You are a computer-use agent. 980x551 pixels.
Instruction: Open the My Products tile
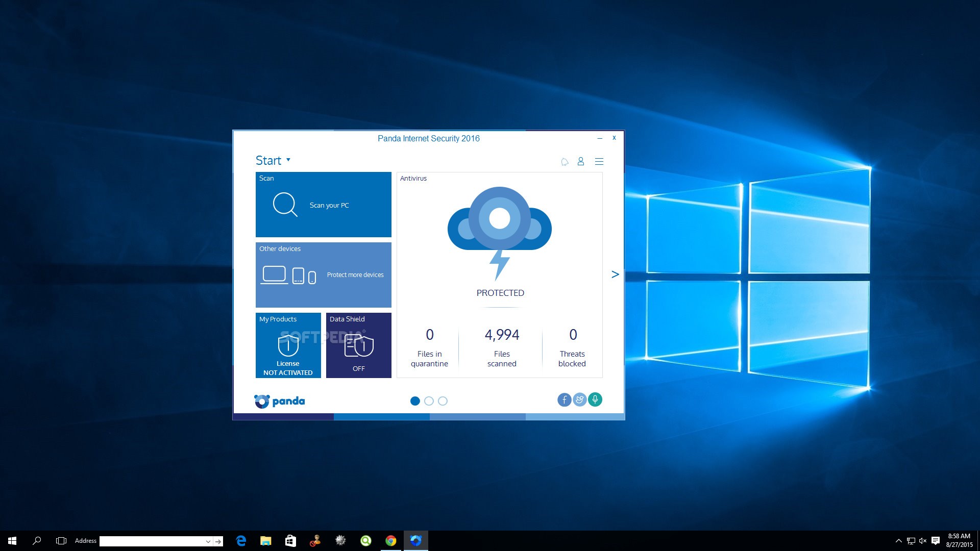(x=288, y=345)
